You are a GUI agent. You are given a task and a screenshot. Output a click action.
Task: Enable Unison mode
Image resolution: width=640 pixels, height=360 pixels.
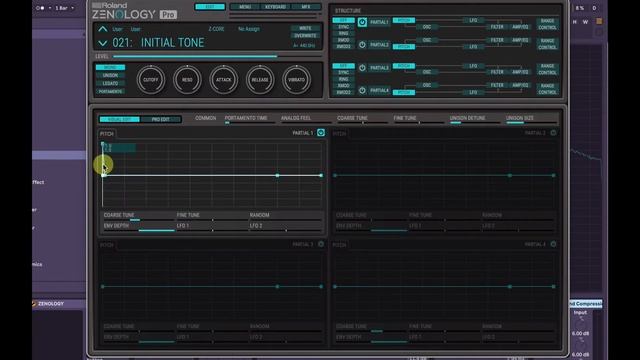pyautogui.click(x=110, y=76)
